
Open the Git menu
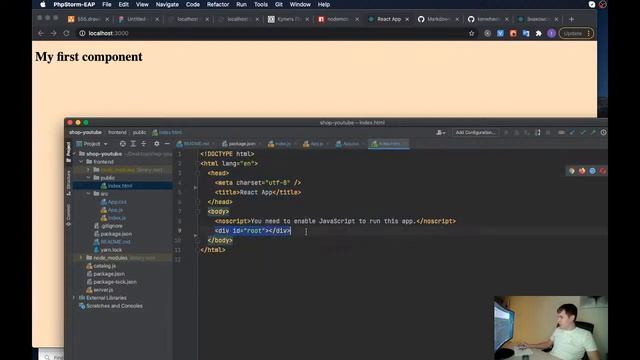[x=279, y=4]
